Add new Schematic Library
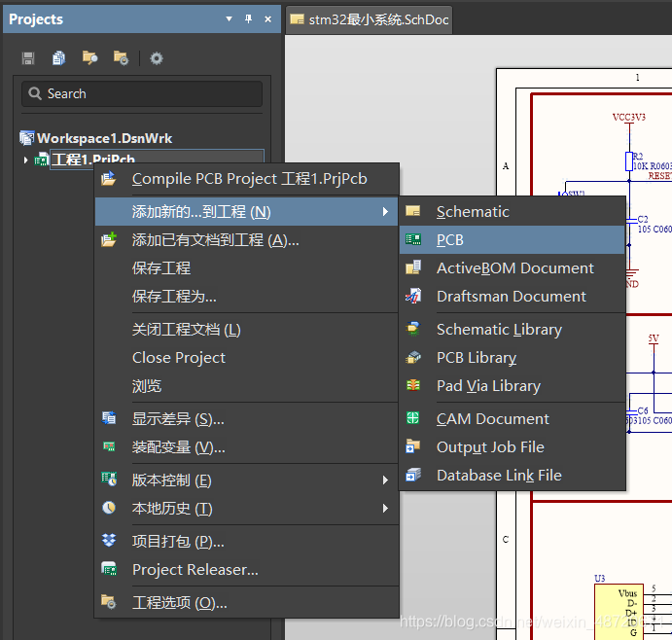The width and height of the screenshot is (672, 640). click(513, 330)
